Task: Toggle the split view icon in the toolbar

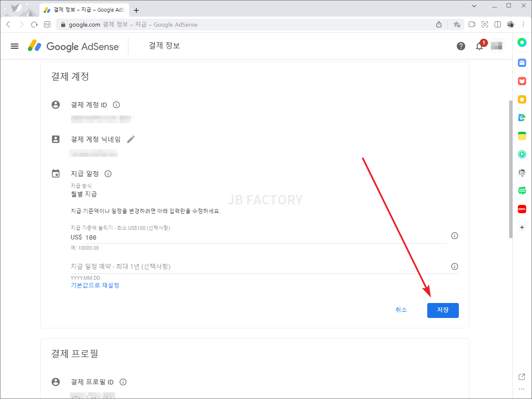Action: click(498, 25)
